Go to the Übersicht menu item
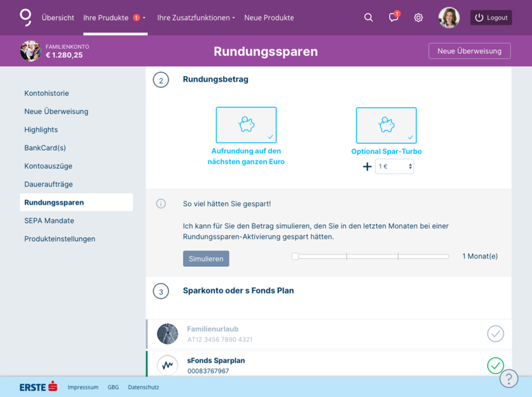The width and height of the screenshot is (532, 397). pyautogui.click(x=57, y=18)
